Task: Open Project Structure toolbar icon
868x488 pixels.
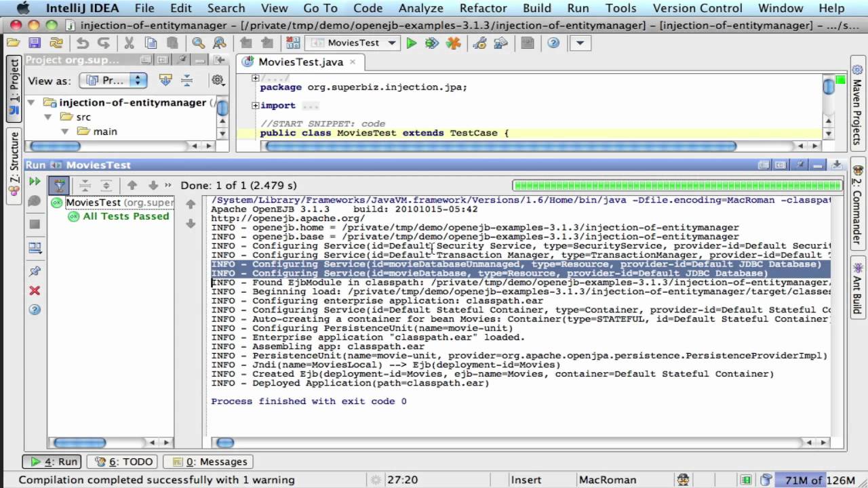Action: click(500, 43)
